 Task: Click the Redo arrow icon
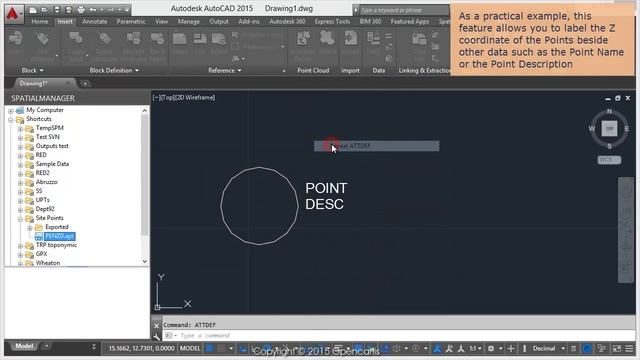click(110, 10)
